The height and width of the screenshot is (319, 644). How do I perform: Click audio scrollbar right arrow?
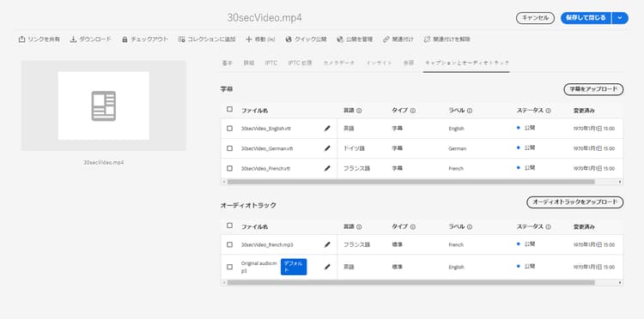point(620,282)
